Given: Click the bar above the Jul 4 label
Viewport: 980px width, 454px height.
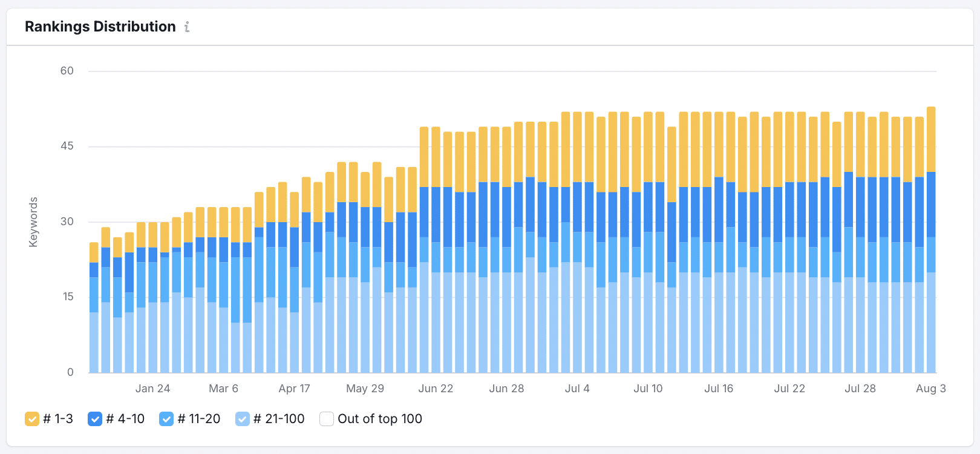Looking at the screenshot, I should 577,272.
